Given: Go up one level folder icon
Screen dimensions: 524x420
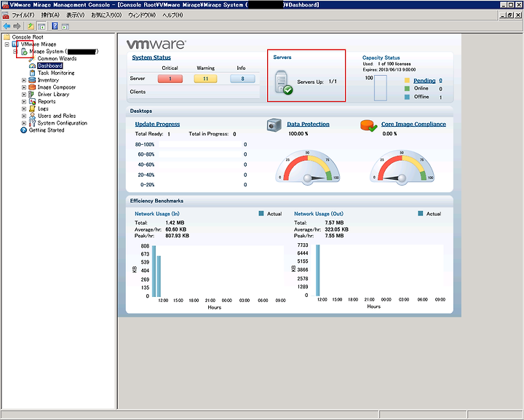Looking at the screenshot, I should click(x=31, y=26).
